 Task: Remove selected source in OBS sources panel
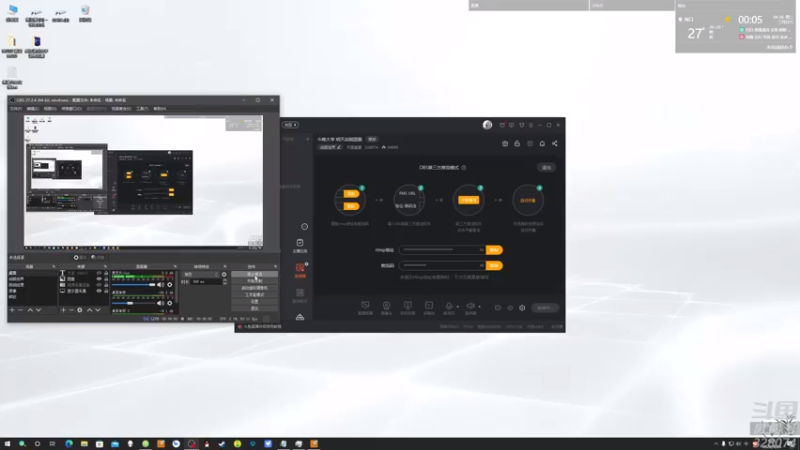(71, 310)
